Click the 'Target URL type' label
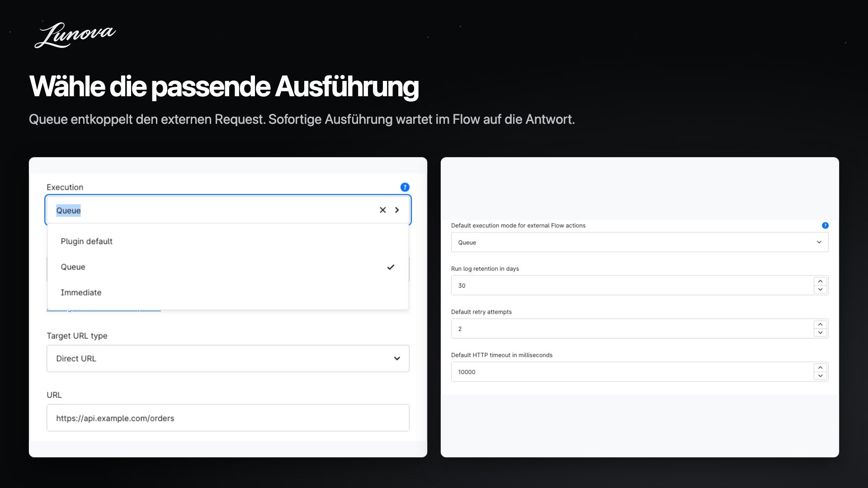868x488 pixels. (77, 336)
